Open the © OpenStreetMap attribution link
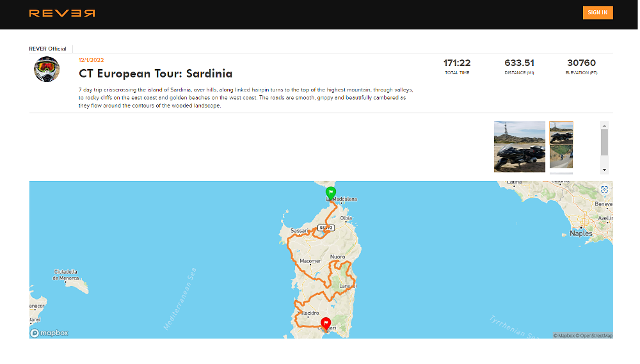 point(594,335)
